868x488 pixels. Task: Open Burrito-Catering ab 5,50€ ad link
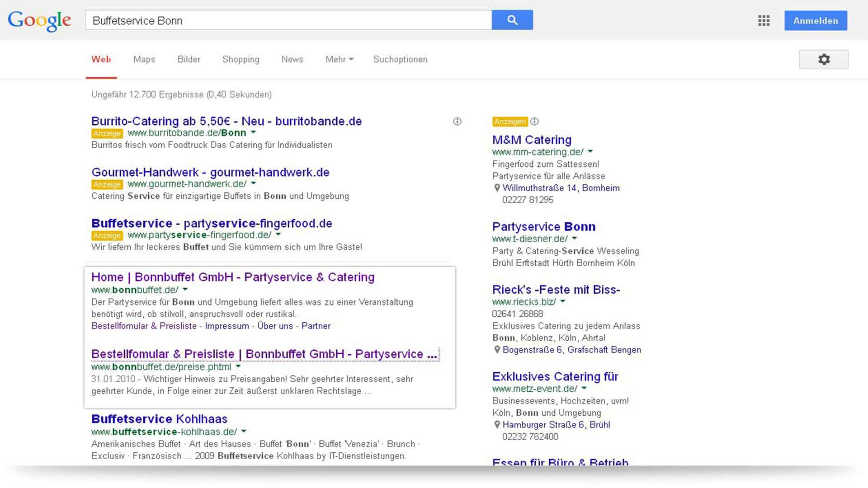point(226,121)
